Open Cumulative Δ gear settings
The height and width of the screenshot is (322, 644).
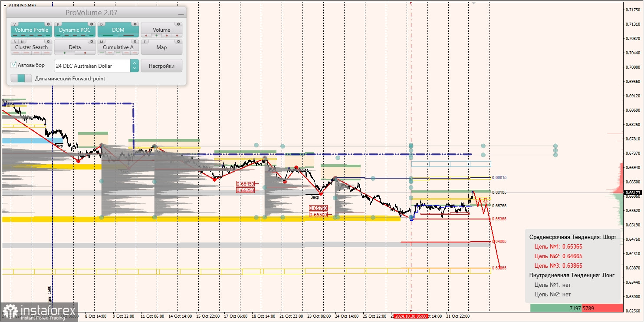pyautogui.click(x=135, y=42)
